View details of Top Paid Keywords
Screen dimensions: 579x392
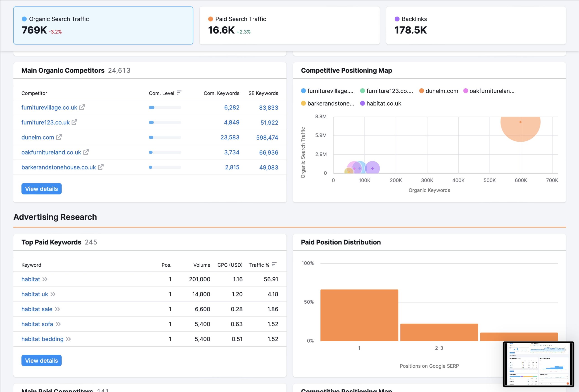tap(41, 360)
